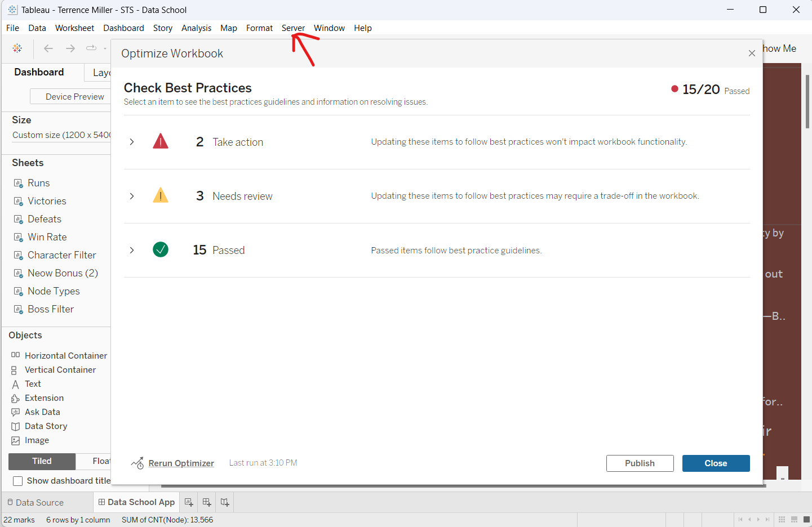Viewport: 812px width, 527px height.
Task: Click the Image object icon
Action: click(x=15, y=440)
